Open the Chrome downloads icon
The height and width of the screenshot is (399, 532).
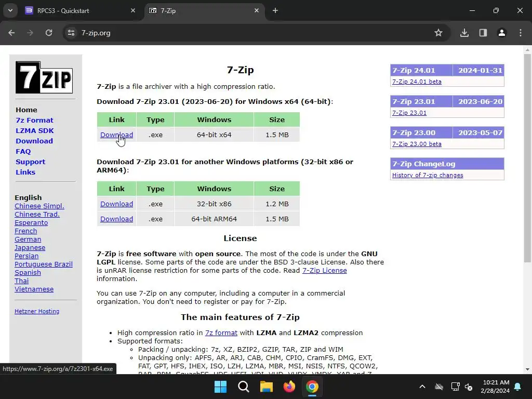464,33
